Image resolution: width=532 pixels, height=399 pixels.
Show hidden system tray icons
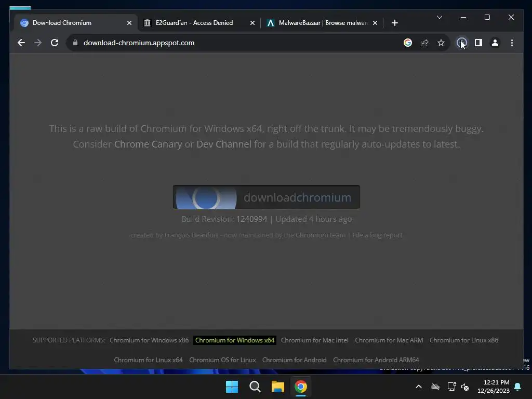pos(419,387)
